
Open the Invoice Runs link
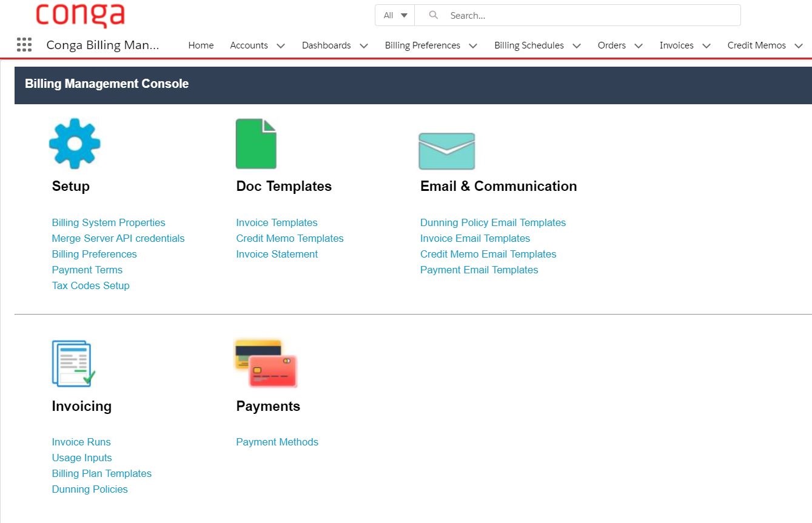[81, 442]
